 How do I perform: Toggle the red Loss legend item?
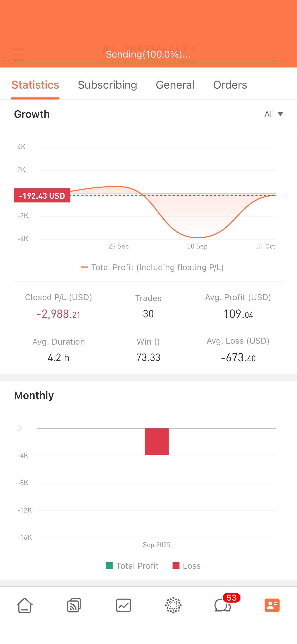(x=186, y=566)
